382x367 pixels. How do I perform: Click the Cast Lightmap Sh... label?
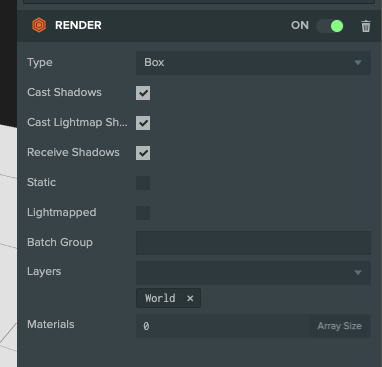pyautogui.click(x=77, y=123)
